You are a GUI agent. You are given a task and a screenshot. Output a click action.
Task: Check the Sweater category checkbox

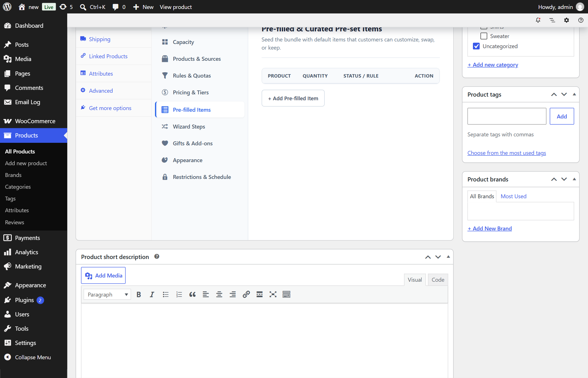[484, 36]
